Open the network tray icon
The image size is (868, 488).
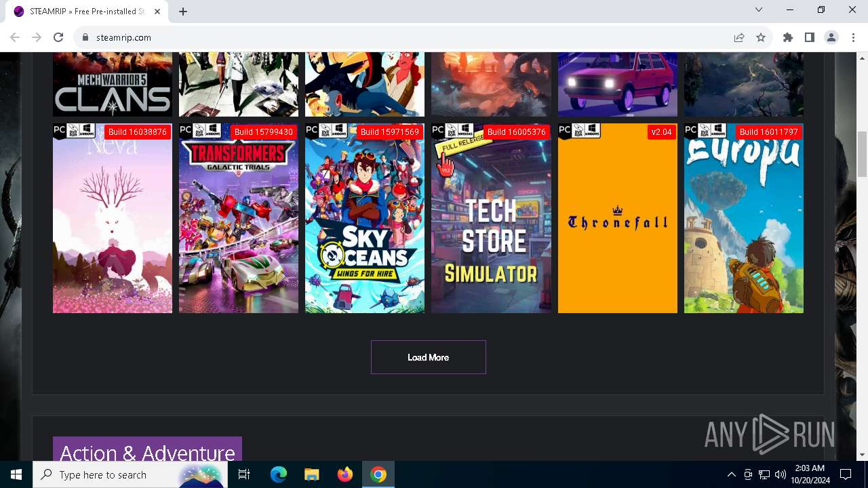pyautogui.click(x=764, y=474)
